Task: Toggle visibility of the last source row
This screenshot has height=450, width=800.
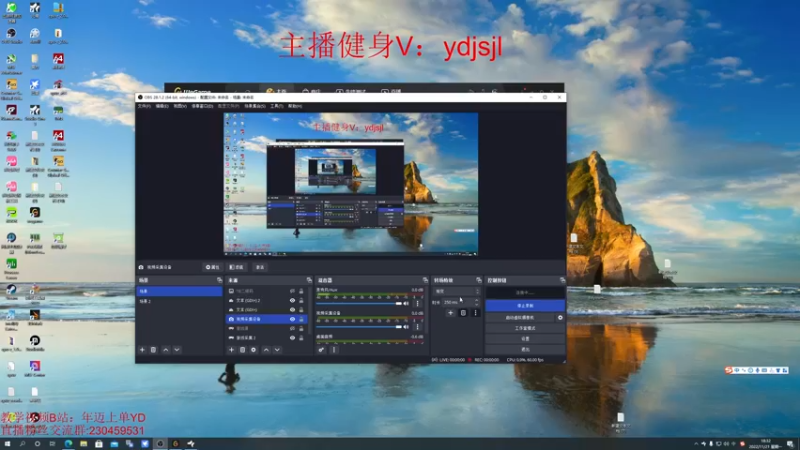Action: pos(292,338)
